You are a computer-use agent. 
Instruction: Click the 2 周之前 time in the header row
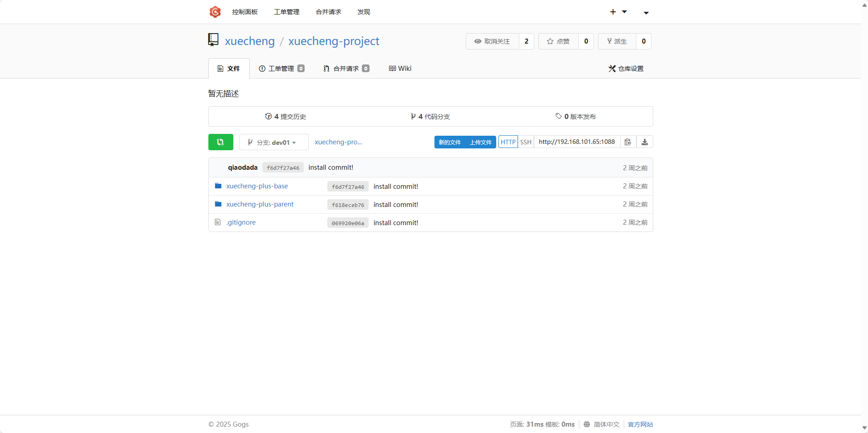coord(635,168)
